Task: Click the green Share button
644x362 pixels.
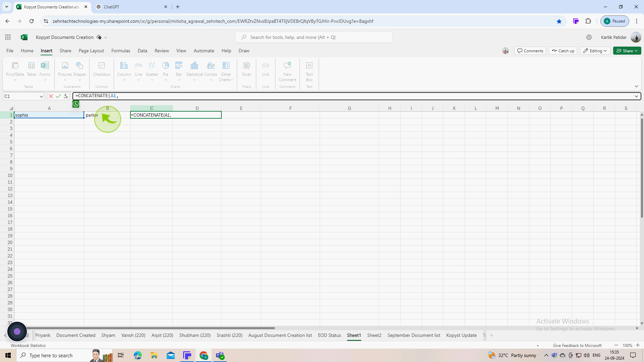Action: click(x=627, y=51)
